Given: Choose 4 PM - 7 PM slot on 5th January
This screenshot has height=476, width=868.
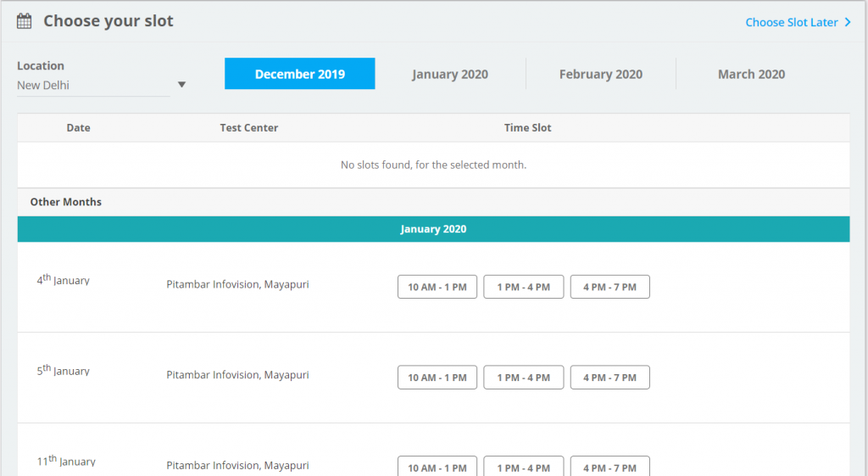Looking at the screenshot, I should tap(610, 378).
